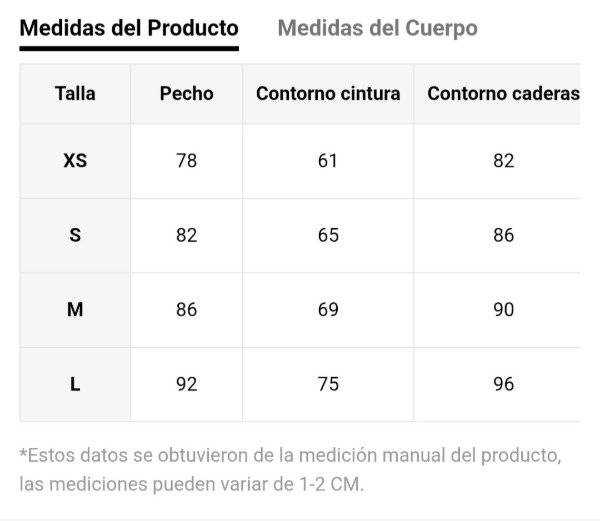
Task: Select the XS size row label
Action: point(75,160)
